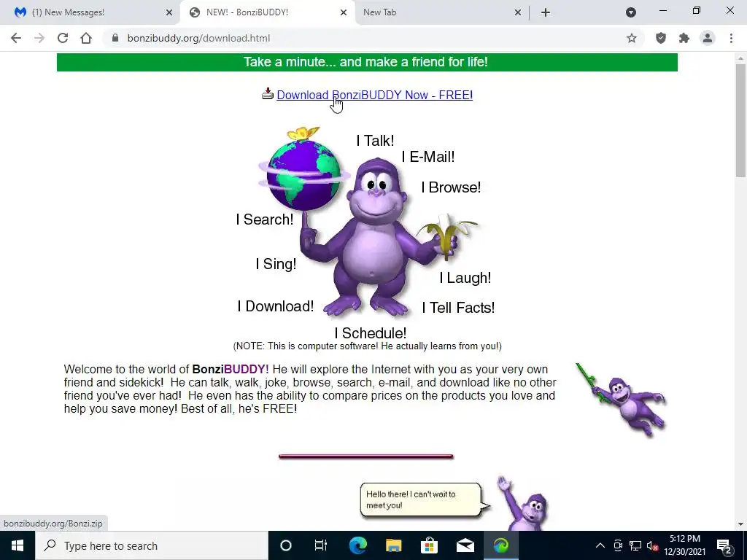Screen dimensions: 747x560
Task: Close the New Messages tab
Action: (169, 12)
